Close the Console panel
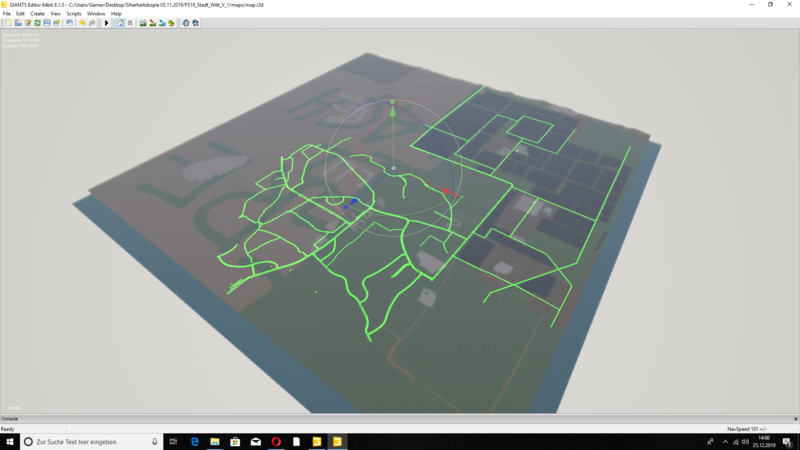Screen dimensions: 800x450 (x=795, y=418)
